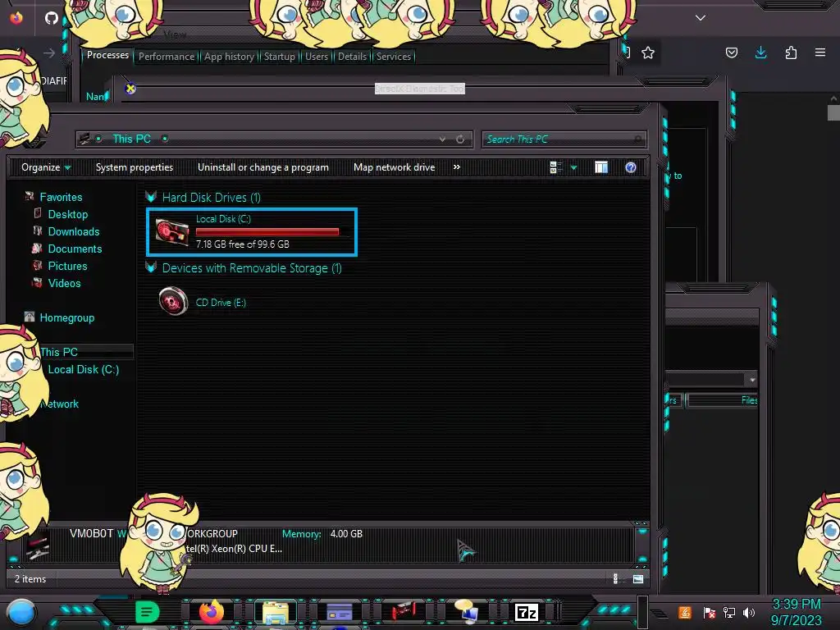Select Network in navigation pane

tap(59, 404)
